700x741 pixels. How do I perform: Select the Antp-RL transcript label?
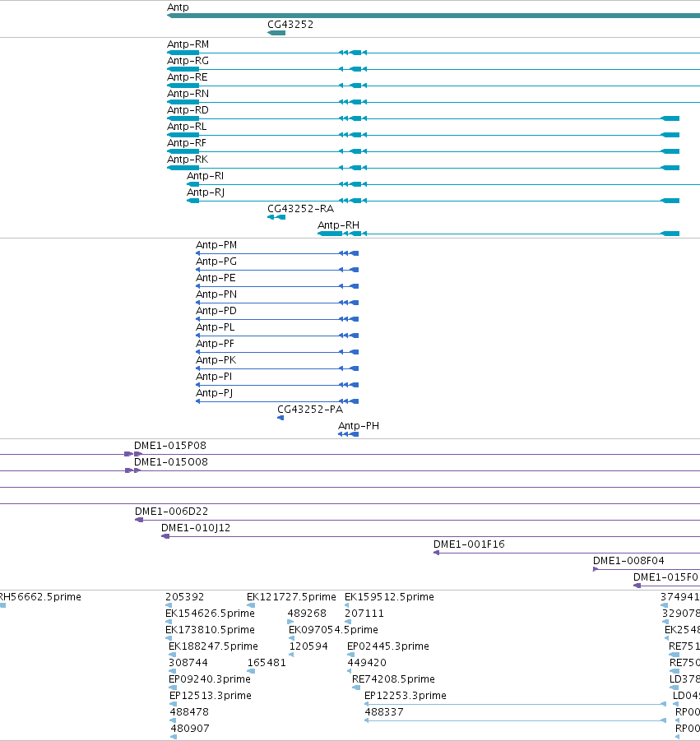[187, 127]
